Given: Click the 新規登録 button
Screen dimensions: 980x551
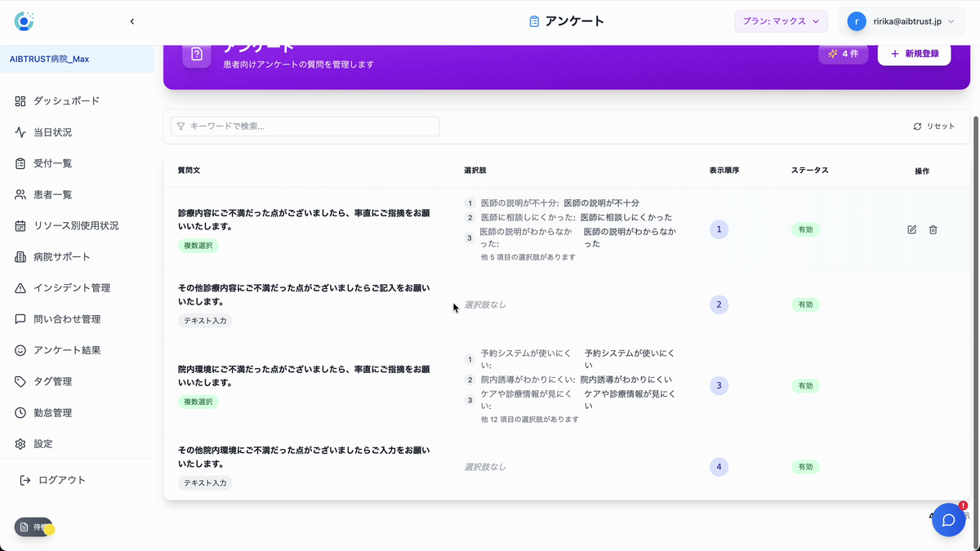Looking at the screenshot, I should [x=914, y=53].
